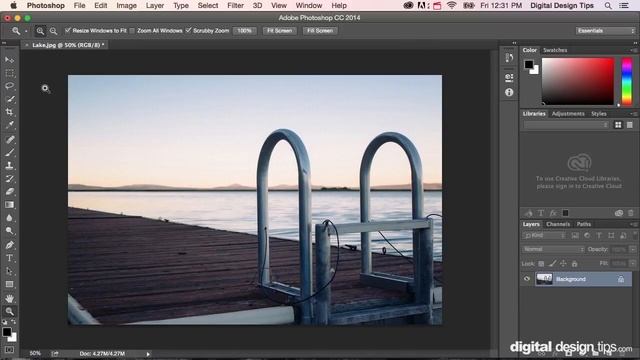Toggle Quick Mask mode

pos(9,350)
